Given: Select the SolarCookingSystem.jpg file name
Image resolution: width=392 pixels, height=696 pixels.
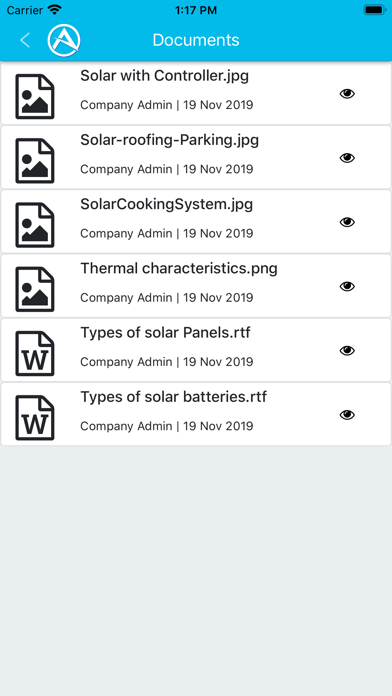Looking at the screenshot, I should [x=166, y=205].
